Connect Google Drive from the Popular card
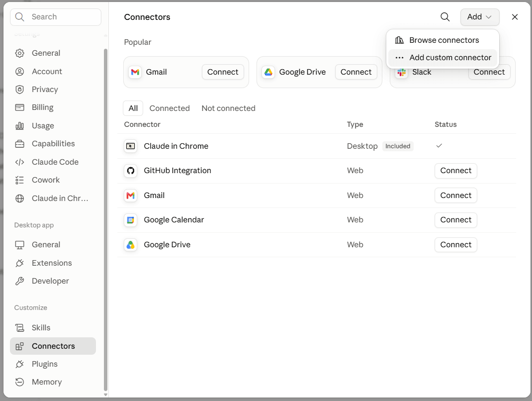Viewport: 532px width, 401px height. 356,72
